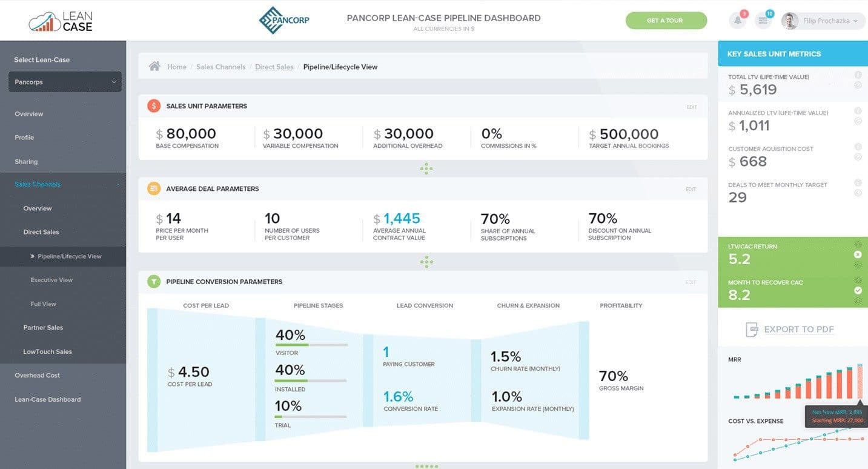Click the Average Deal Parameters coin icon

(x=153, y=188)
